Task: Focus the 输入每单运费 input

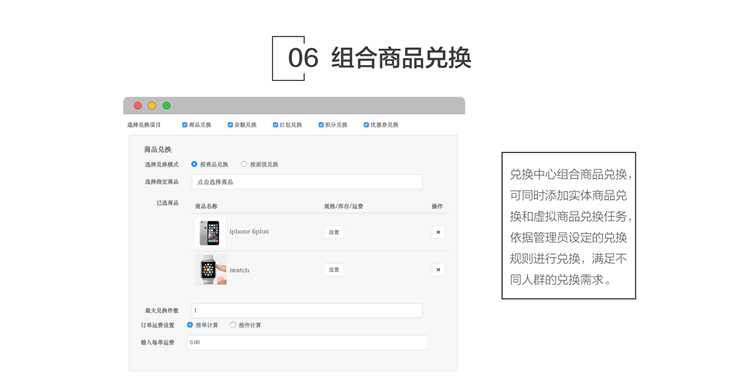Action: click(307, 342)
